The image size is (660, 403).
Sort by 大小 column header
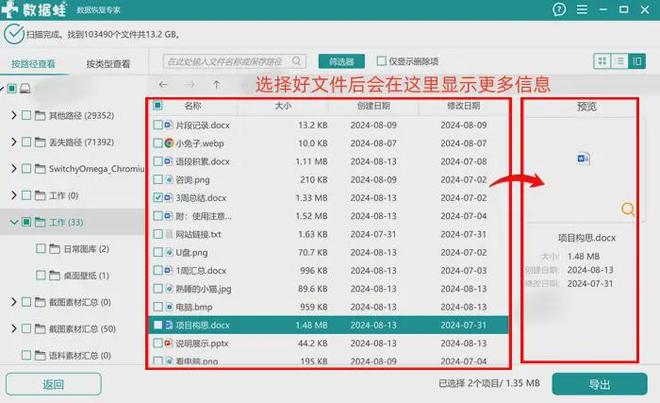tap(283, 106)
